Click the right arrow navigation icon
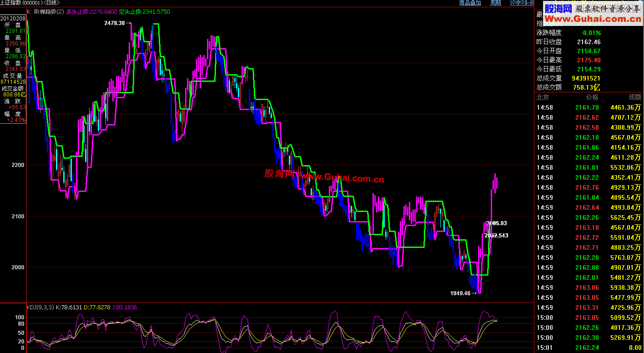The height and width of the screenshot is (353, 644). (x=522, y=3)
